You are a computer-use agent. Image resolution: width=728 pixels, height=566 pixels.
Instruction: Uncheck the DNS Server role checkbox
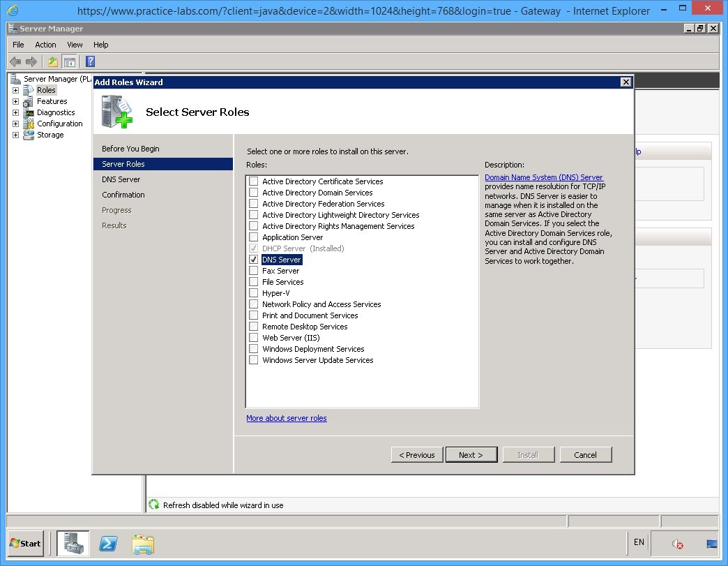click(x=254, y=259)
